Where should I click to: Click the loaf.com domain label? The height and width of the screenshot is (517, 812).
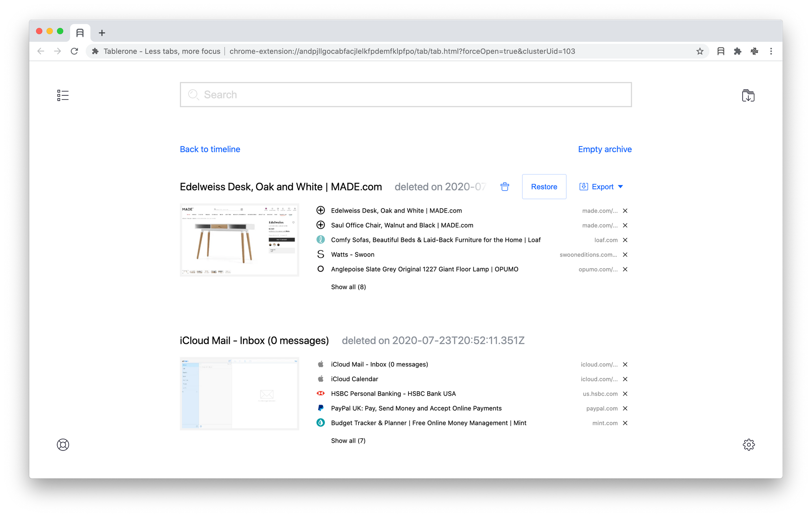606,240
